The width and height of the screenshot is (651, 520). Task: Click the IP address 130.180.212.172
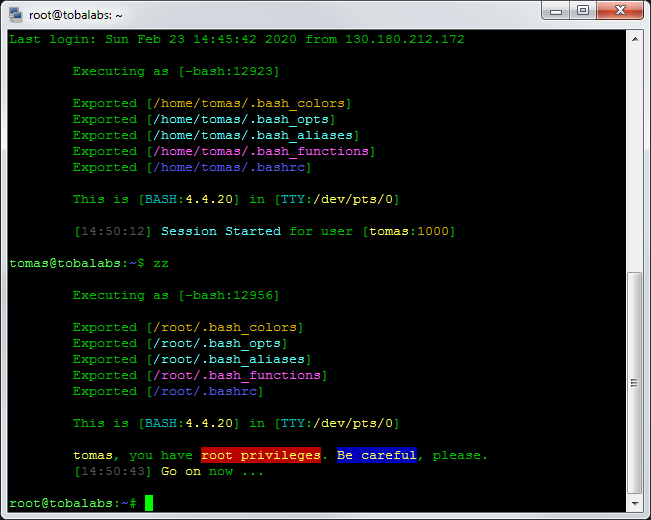click(405, 39)
